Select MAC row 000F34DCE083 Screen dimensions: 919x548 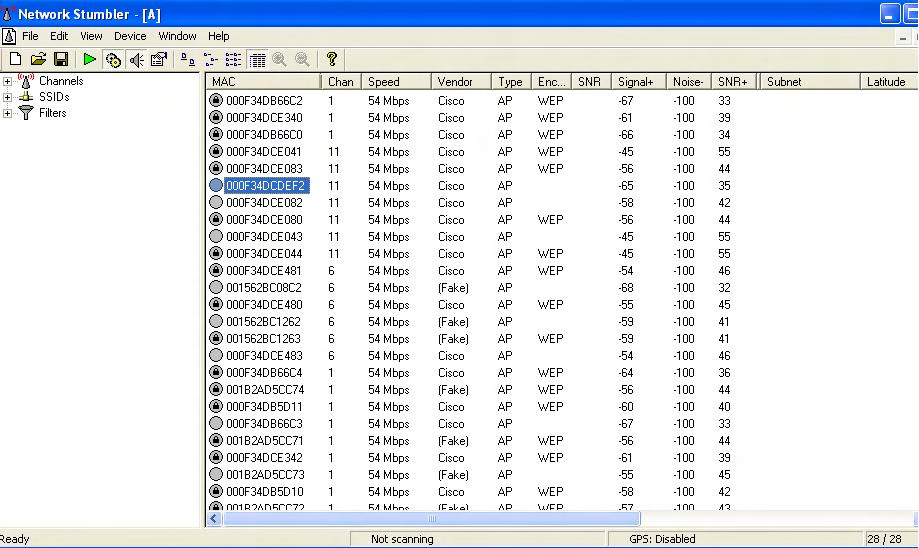[x=264, y=169]
